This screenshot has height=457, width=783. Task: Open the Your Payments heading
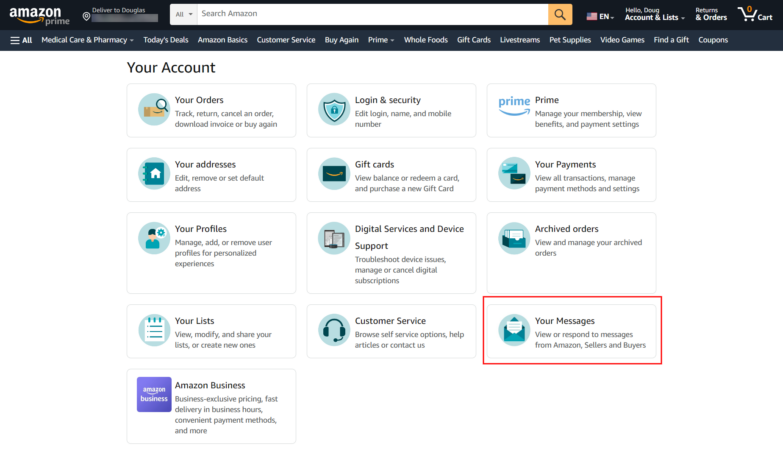coord(565,164)
